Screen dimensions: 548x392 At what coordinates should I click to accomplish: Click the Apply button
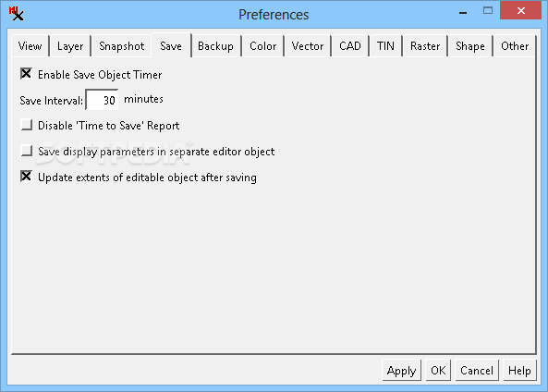(402, 371)
